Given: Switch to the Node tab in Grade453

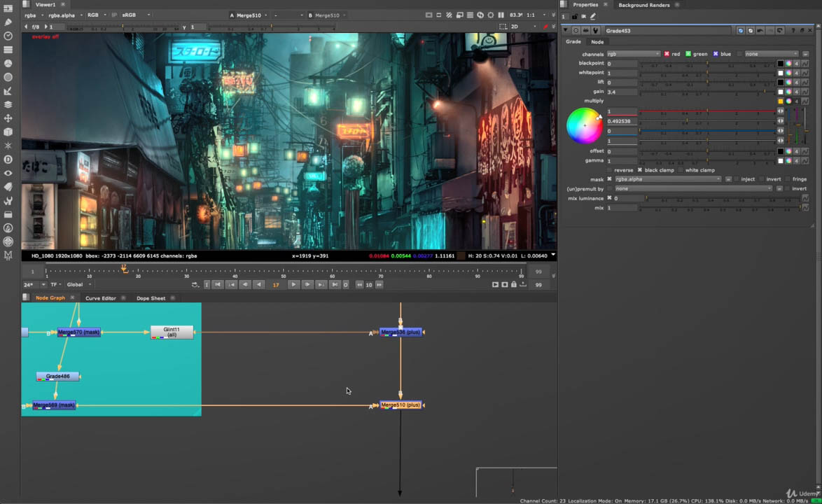Looking at the screenshot, I should click(x=597, y=42).
